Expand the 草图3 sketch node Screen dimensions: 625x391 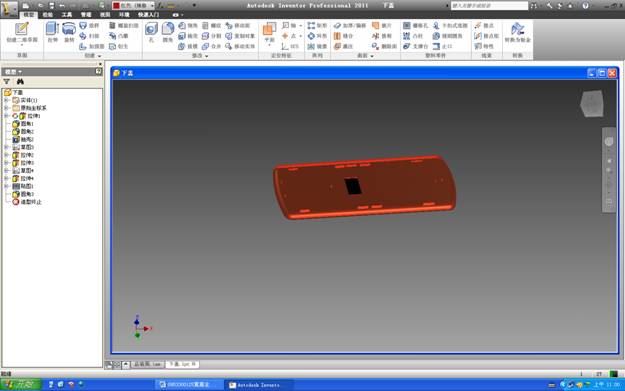6,147
